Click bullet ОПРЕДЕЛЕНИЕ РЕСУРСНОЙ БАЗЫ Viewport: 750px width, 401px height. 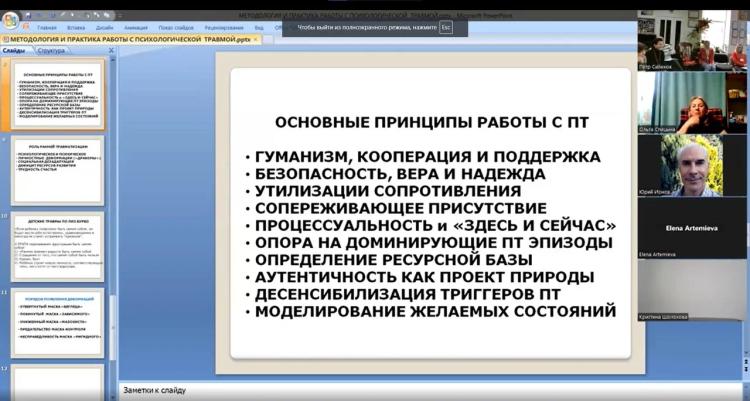pos(394,260)
